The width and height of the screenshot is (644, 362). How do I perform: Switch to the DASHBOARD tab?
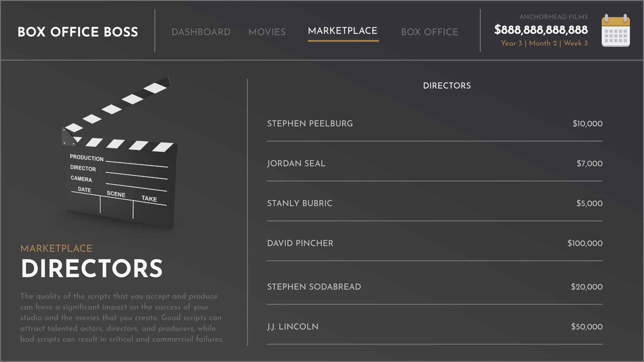point(201,32)
